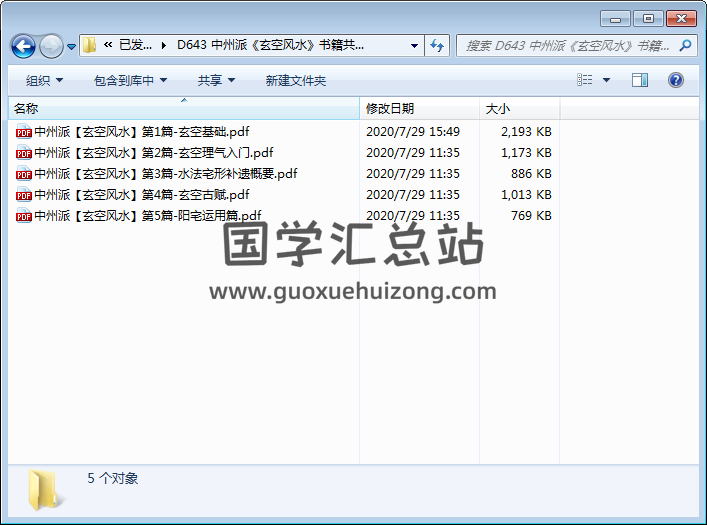Click size value 1,013 KB
707x525 pixels.
point(526,195)
